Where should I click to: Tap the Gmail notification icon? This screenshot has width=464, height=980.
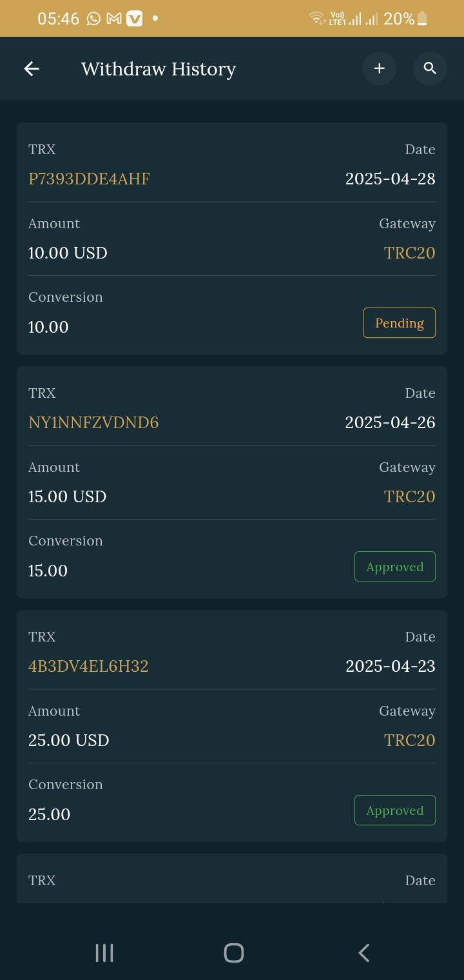(x=114, y=19)
